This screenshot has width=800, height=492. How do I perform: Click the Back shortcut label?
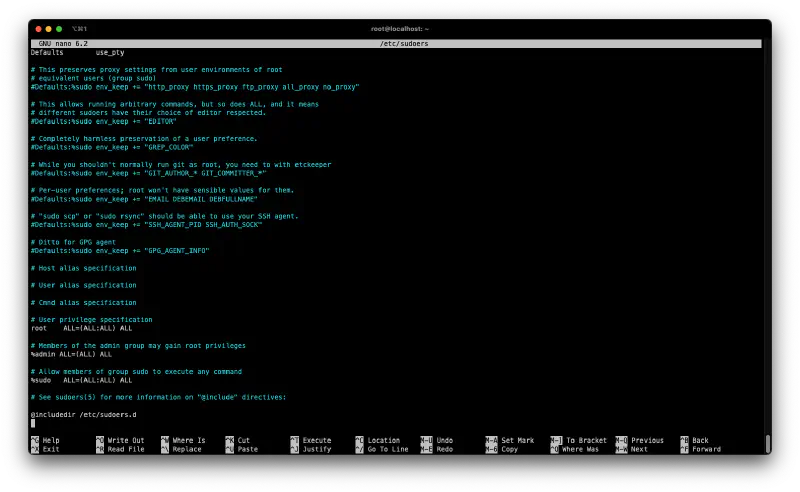coord(695,440)
